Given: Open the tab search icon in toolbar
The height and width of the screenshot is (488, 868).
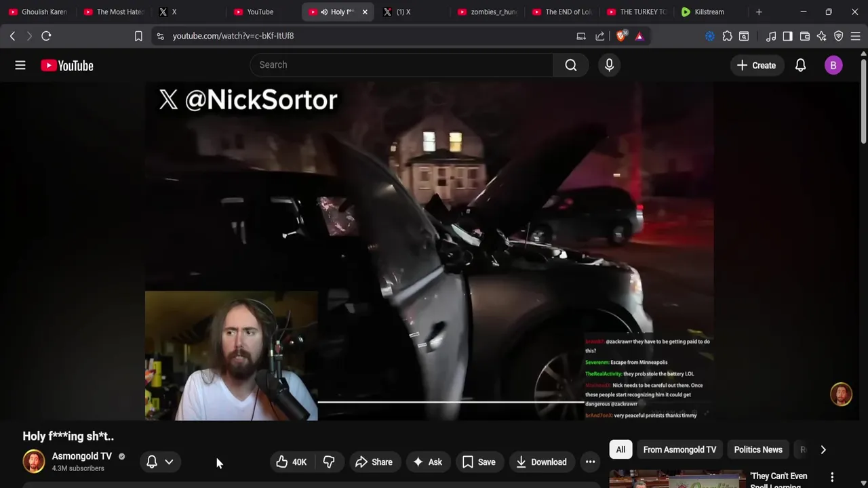Looking at the screenshot, I should (x=744, y=36).
